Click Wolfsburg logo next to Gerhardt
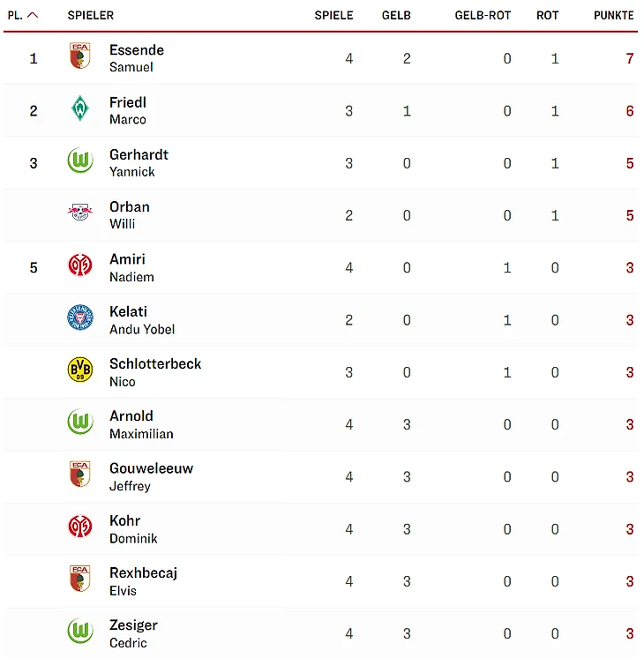 coord(80,161)
